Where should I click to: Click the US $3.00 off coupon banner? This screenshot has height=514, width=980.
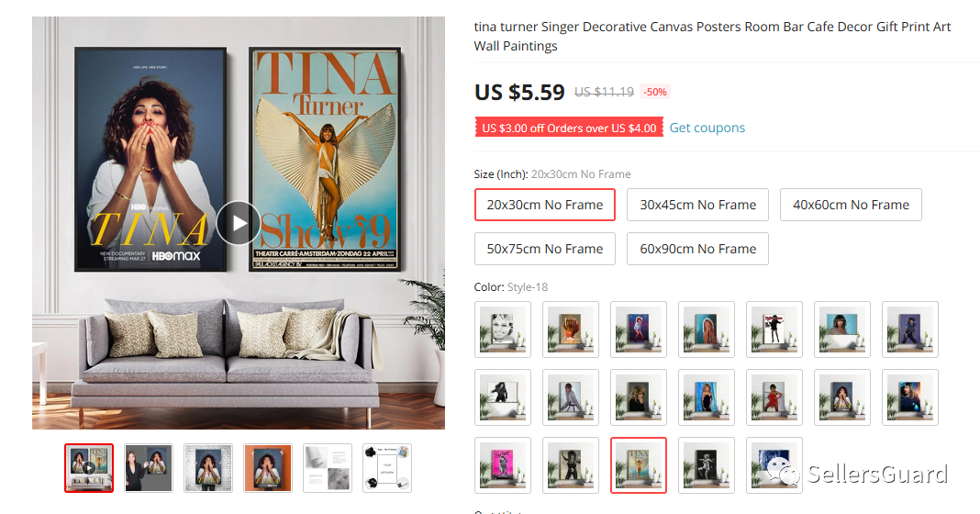click(x=569, y=128)
